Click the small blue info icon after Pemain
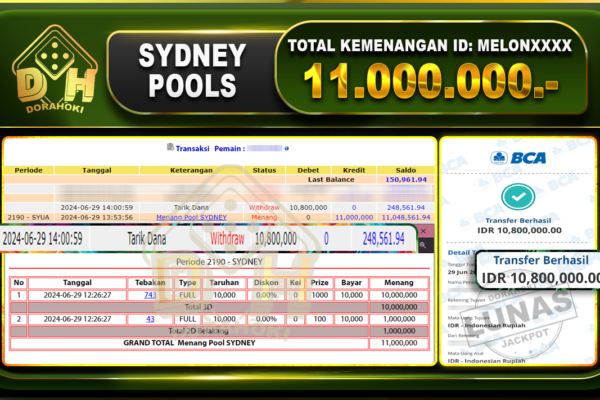Image resolution: width=600 pixels, height=400 pixels. coord(287,149)
